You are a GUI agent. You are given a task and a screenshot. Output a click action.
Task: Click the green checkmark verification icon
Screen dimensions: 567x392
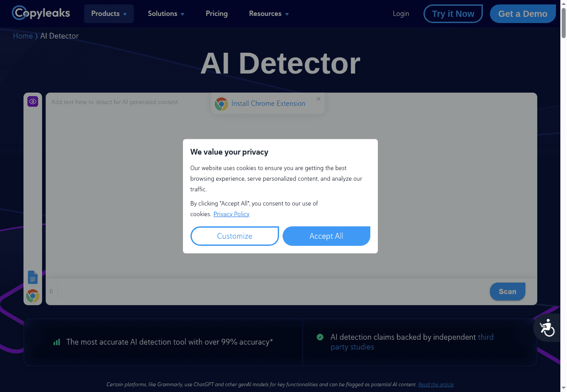coord(320,337)
